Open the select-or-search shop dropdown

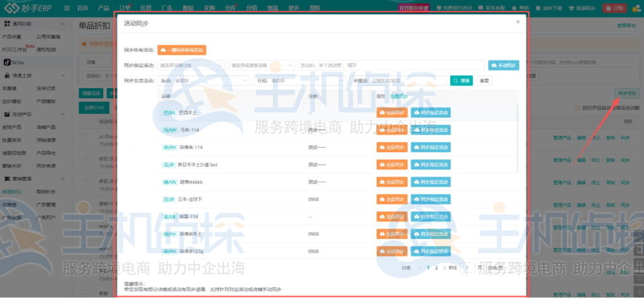pos(262,65)
